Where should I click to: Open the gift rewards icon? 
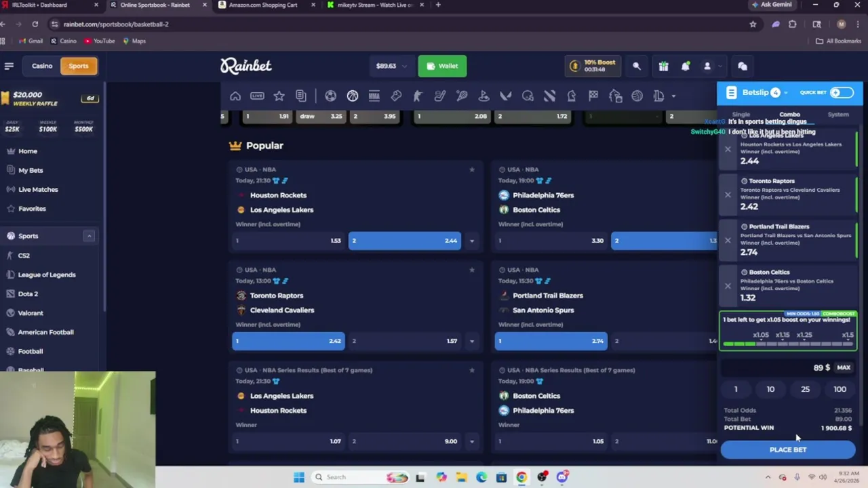[x=663, y=66]
